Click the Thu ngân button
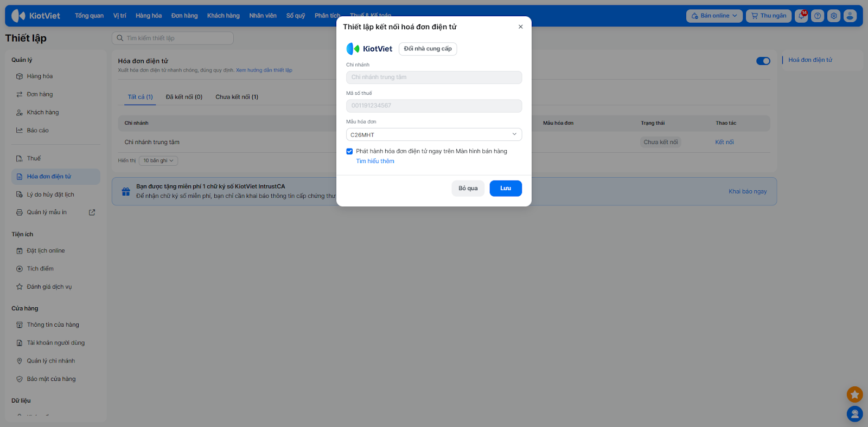This screenshot has height=427, width=868. 769,16
